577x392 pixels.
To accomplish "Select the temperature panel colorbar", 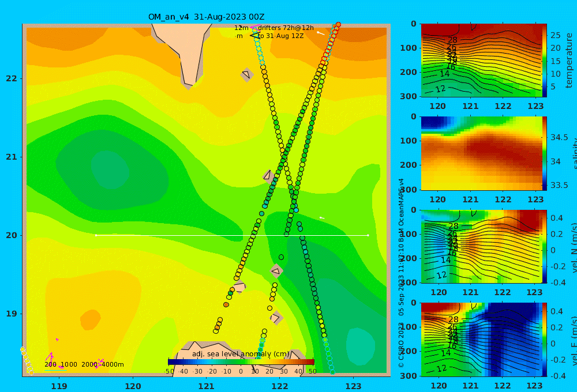I will point(545,61).
